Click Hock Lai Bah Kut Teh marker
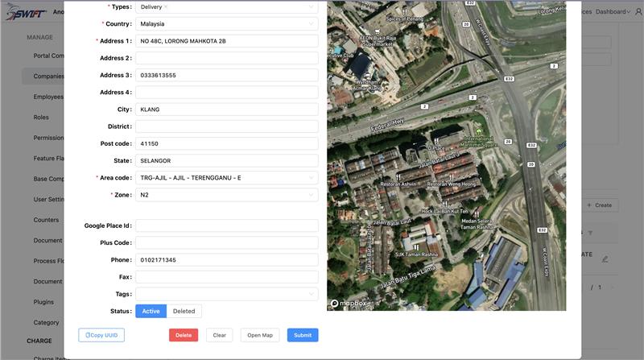Viewport: 644px width, 360px height. tap(445, 205)
